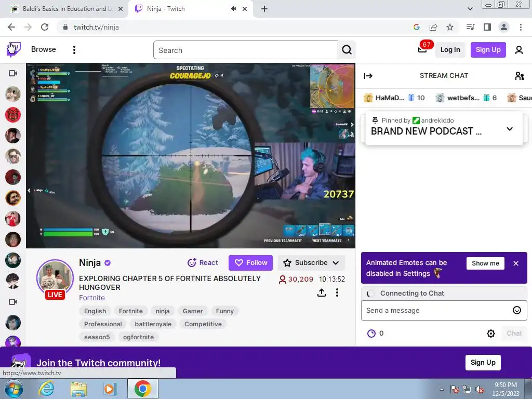The width and height of the screenshot is (532, 399).
Task: Open the red demon sidebar channel avatar
Action: (13, 115)
